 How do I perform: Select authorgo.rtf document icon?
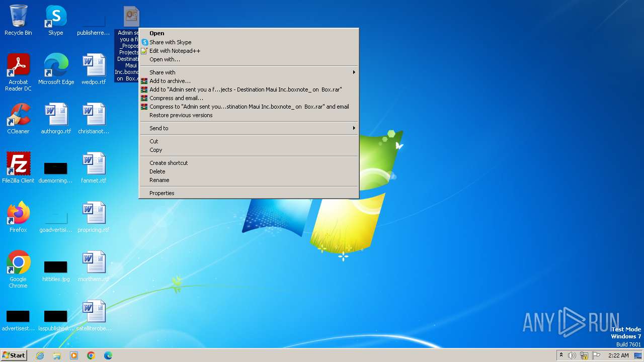56,119
